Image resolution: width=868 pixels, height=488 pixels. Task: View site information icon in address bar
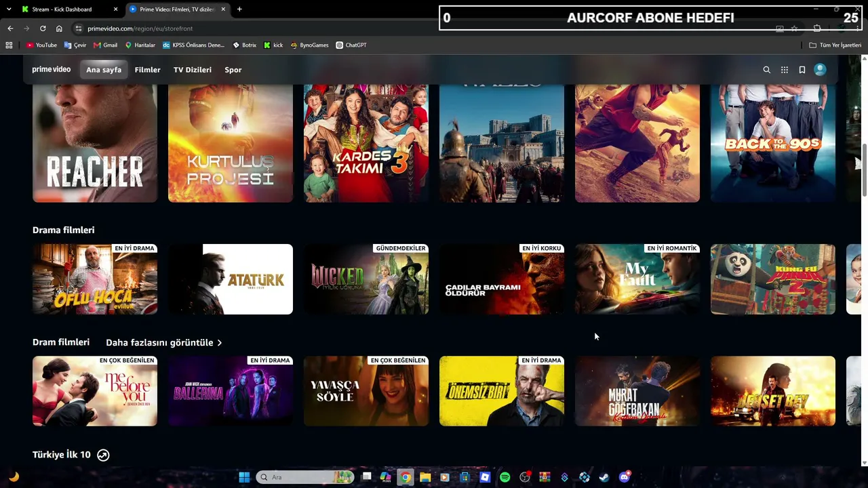[x=79, y=28]
